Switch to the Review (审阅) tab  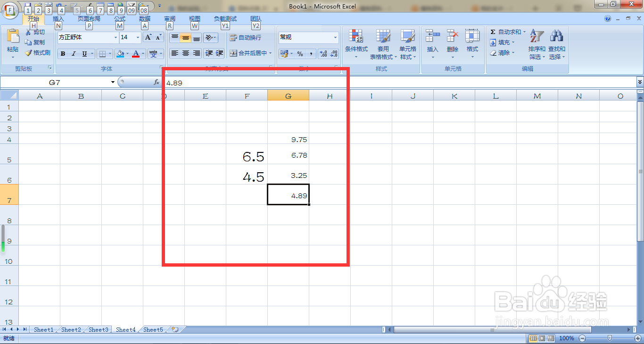(x=170, y=19)
